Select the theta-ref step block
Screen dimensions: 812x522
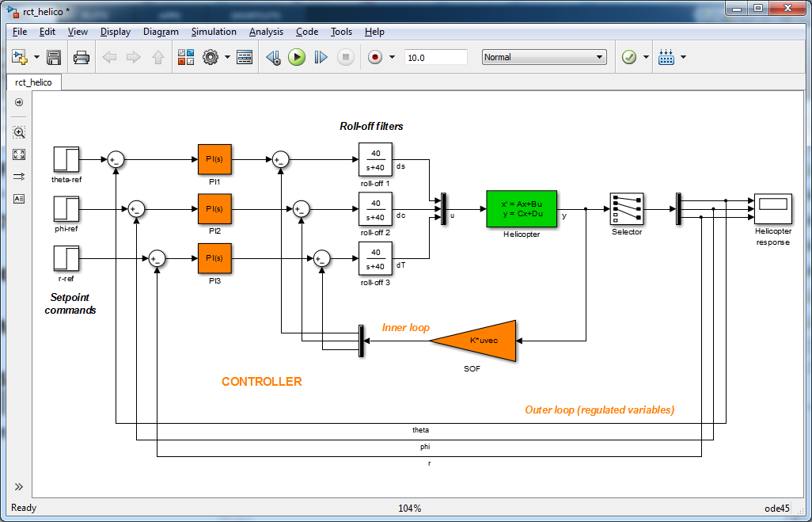click(66, 159)
